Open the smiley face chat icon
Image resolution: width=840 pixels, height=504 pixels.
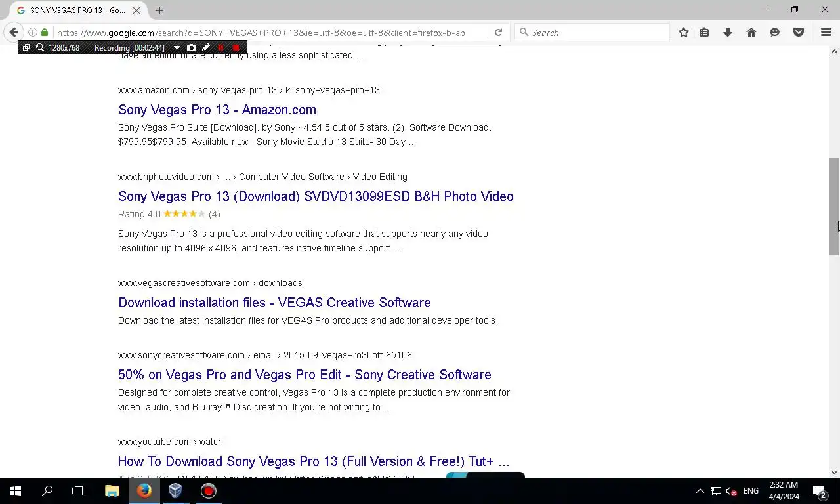tap(775, 32)
